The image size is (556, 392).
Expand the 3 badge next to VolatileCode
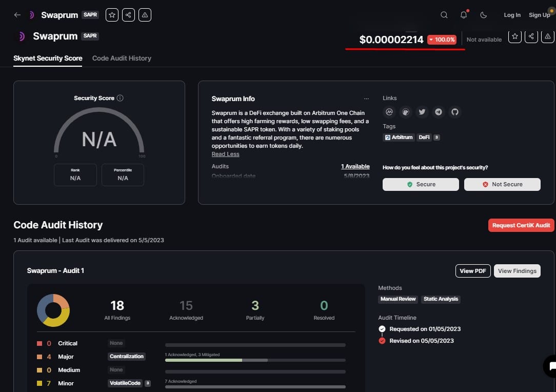(148, 383)
